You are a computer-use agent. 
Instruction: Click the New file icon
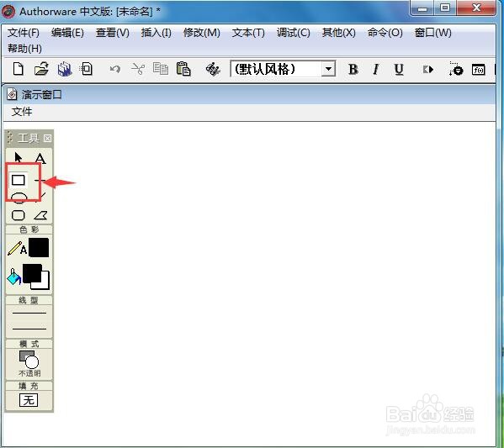[x=19, y=69]
